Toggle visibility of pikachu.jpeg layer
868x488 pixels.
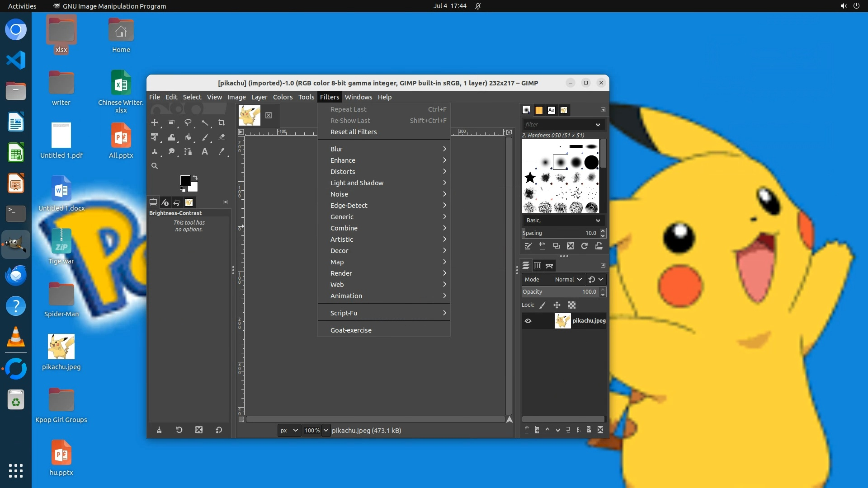tap(528, 321)
